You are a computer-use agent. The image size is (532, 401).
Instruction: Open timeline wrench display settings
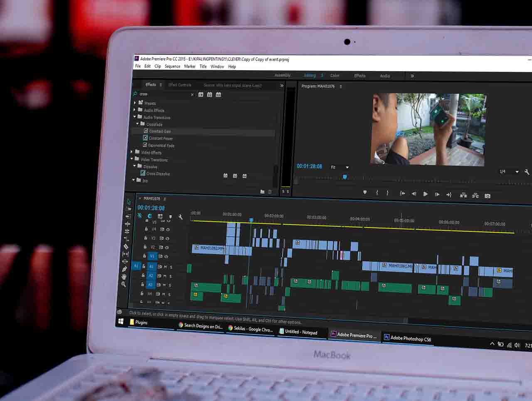pyautogui.click(x=180, y=217)
